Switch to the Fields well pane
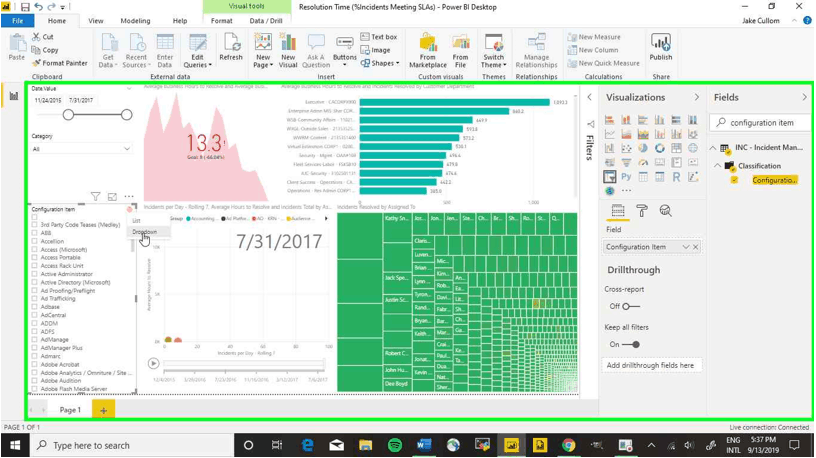The height and width of the screenshot is (458, 816). pyautogui.click(x=618, y=211)
